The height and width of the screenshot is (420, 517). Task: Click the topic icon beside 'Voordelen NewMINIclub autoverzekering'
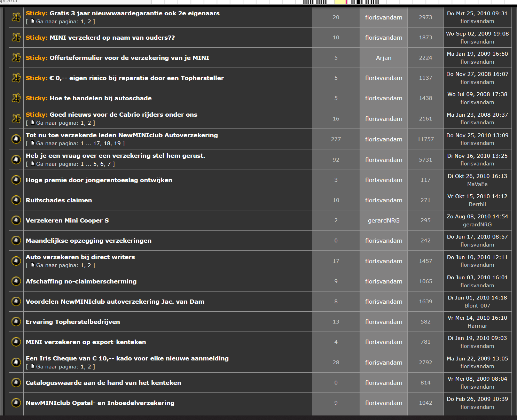click(x=16, y=301)
